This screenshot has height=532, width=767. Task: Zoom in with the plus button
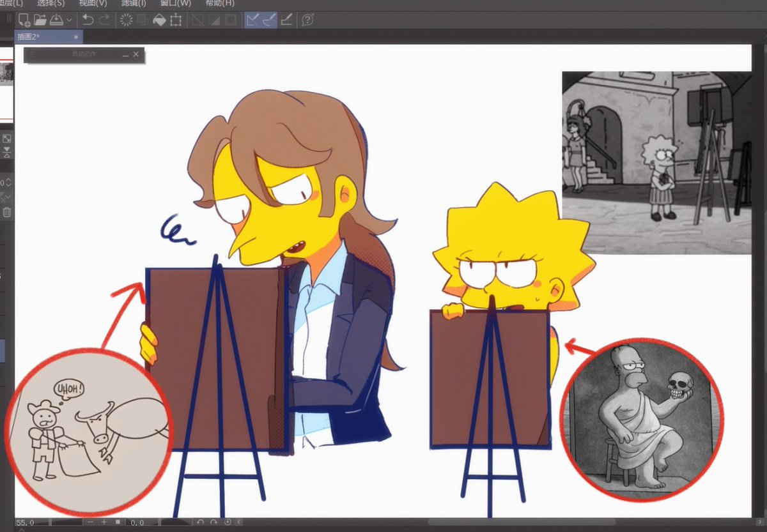[105, 522]
